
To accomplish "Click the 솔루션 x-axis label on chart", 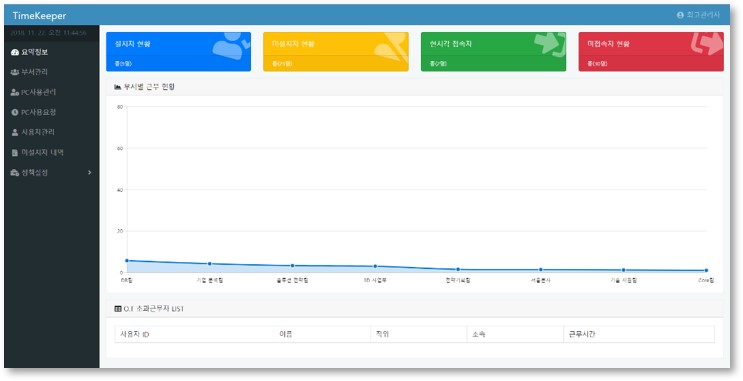I will tap(292, 281).
